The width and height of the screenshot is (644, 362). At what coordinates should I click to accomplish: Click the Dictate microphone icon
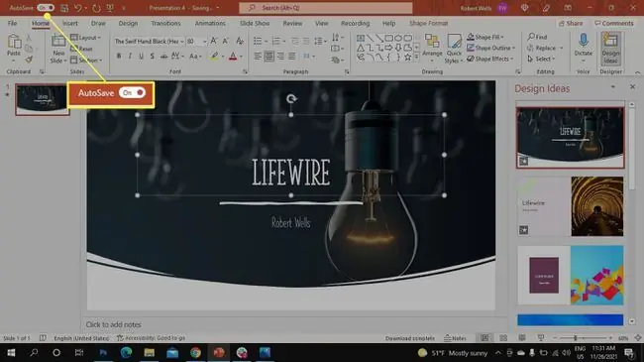click(584, 41)
